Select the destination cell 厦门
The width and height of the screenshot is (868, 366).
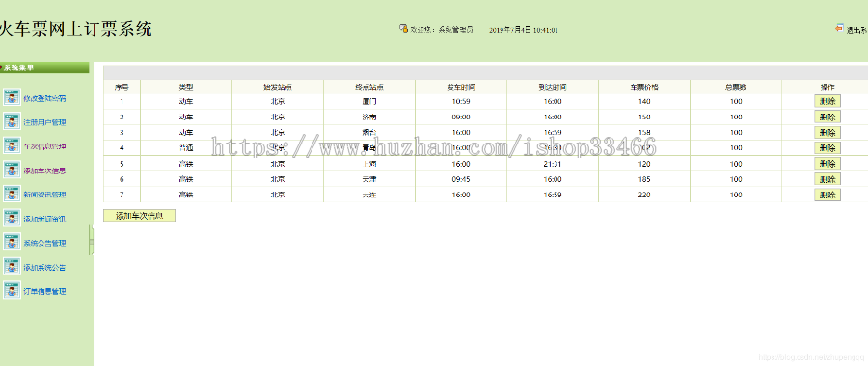click(369, 102)
